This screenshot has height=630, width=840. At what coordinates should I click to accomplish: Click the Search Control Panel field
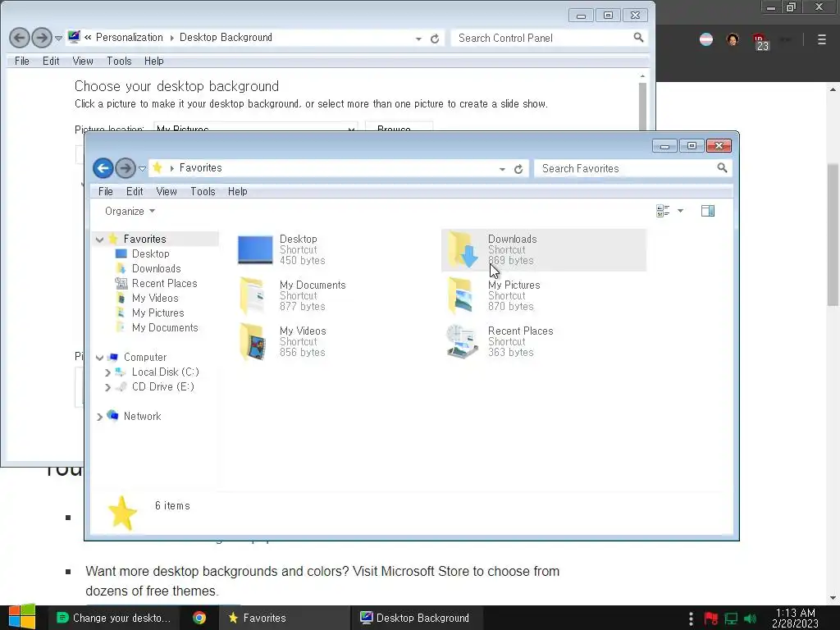click(549, 38)
